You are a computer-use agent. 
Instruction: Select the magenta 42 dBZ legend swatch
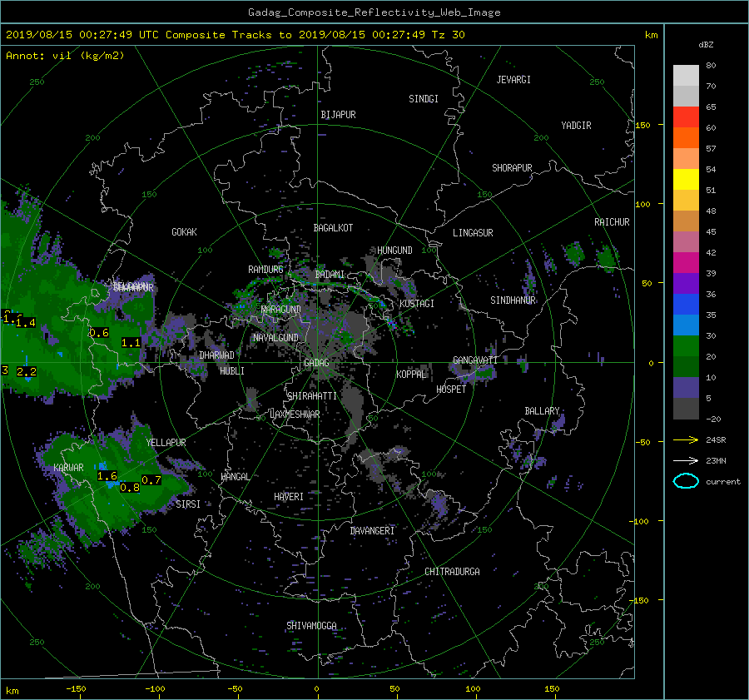coord(686,262)
